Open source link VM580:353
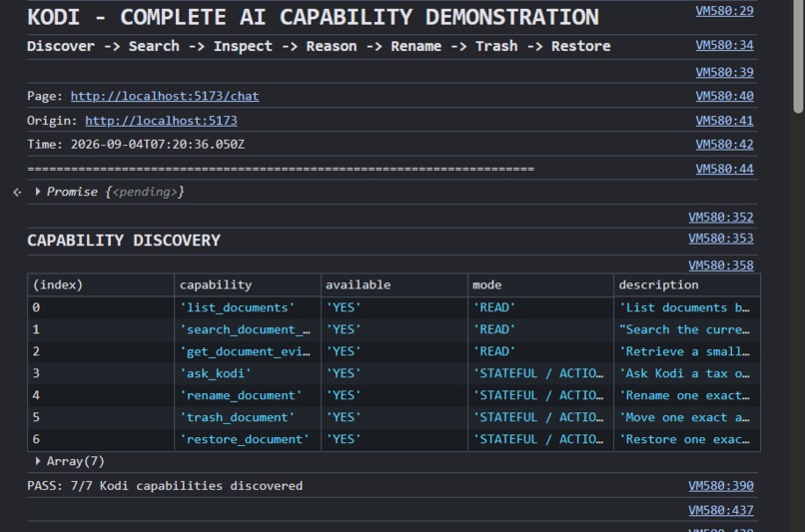Screen dimensions: 805x532 tap(721, 239)
